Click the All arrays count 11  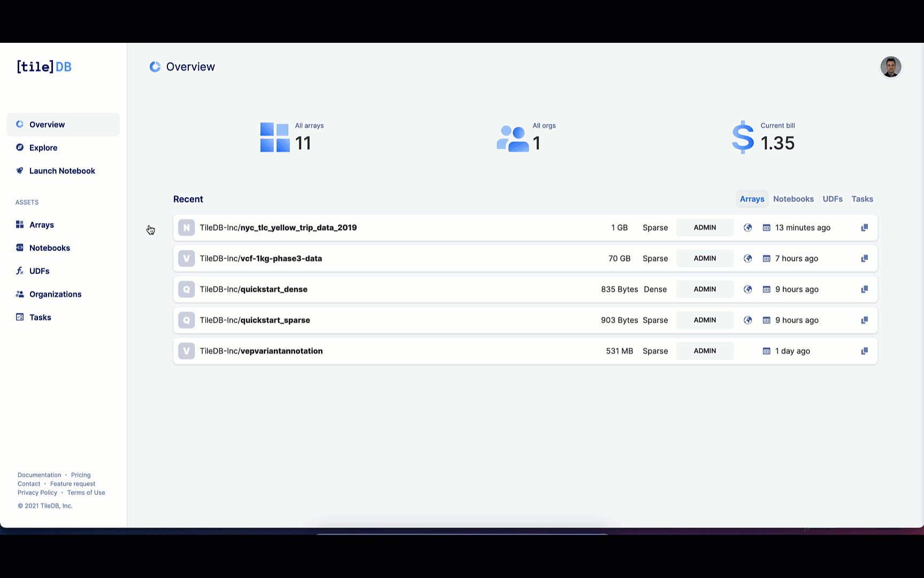tap(303, 143)
